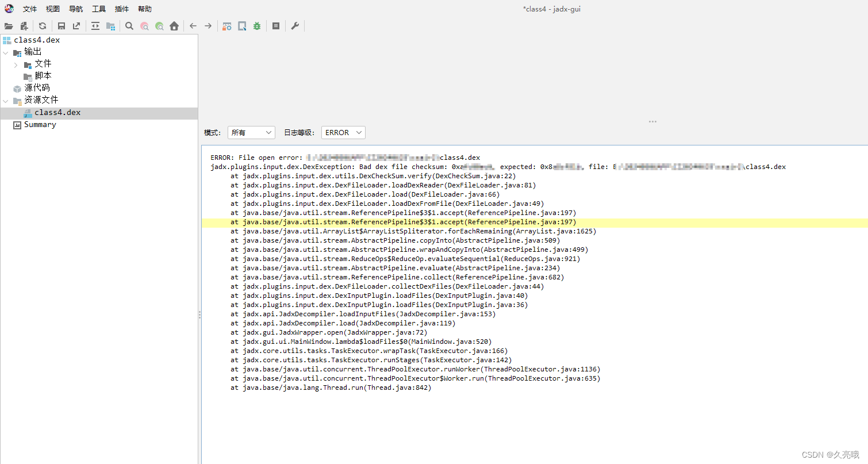Viewport: 868px width, 464px height.
Task: Change log level in the ERROR dropdown
Action: point(343,132)
